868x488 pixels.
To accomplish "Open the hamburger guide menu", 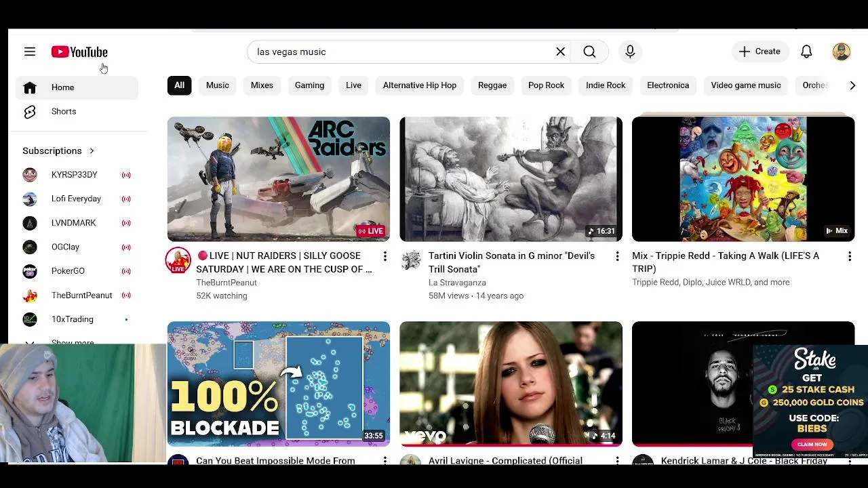I will tap(30, 52).
